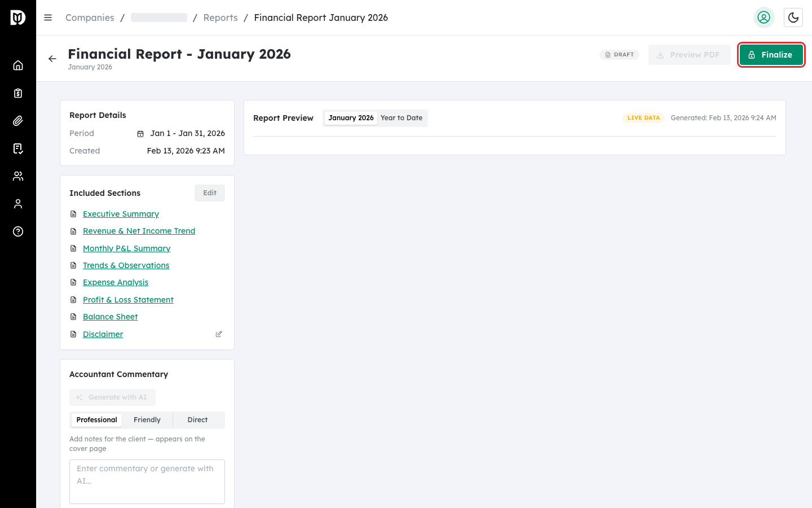The width and height of the screenshot is (812, 508).
Task: Click the user avatar icon top right
Action: coord(764,17)
